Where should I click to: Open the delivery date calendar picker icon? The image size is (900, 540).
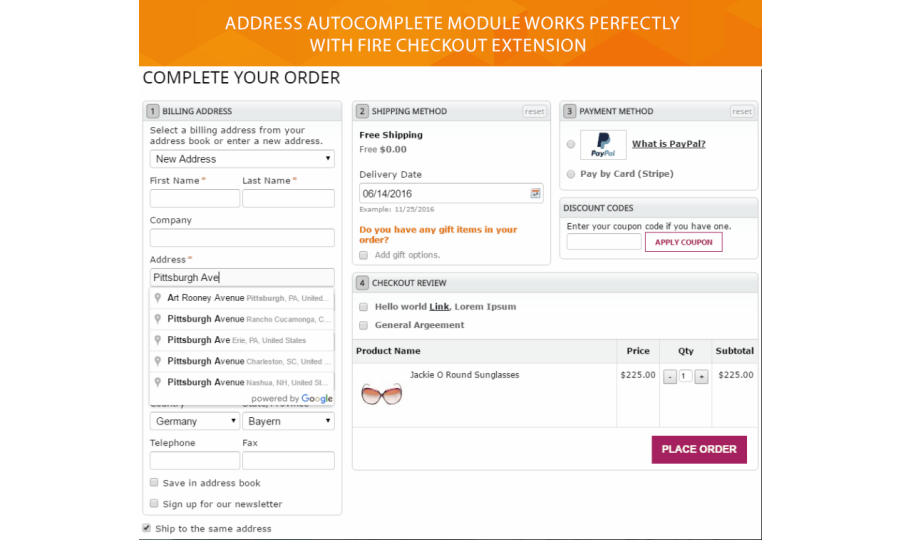535,193
